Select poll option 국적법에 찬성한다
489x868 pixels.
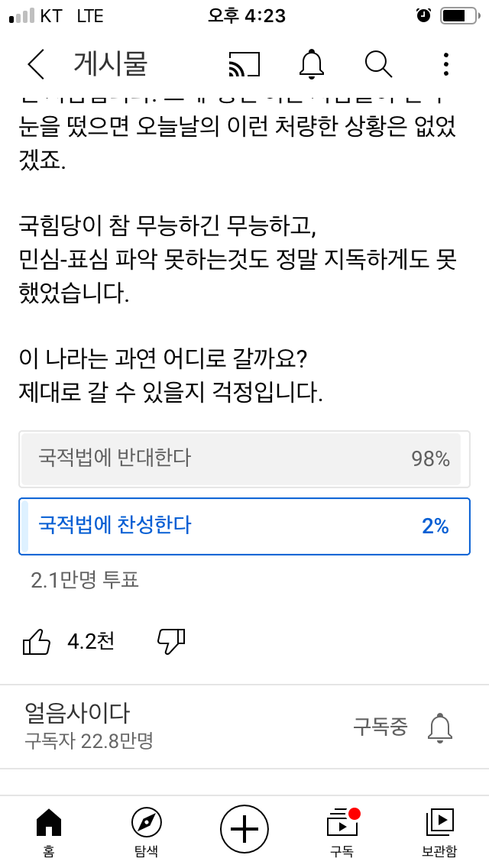(244, 526)
